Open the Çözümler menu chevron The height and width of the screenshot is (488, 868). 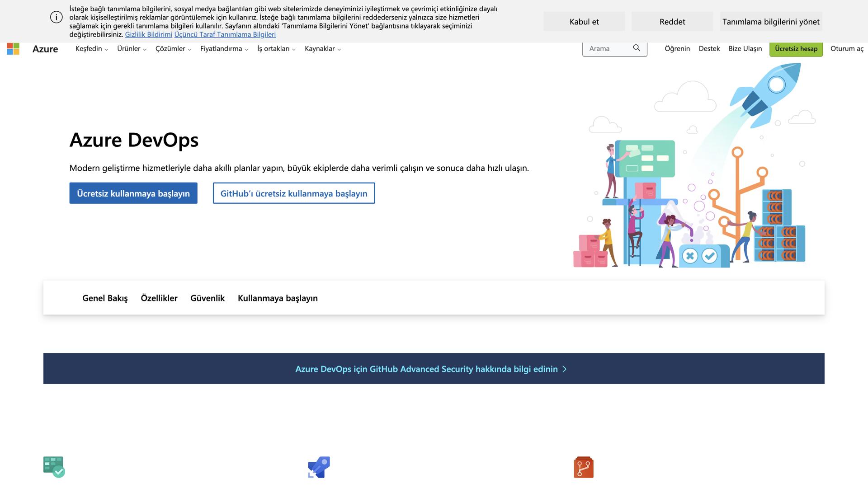[189, 50]
